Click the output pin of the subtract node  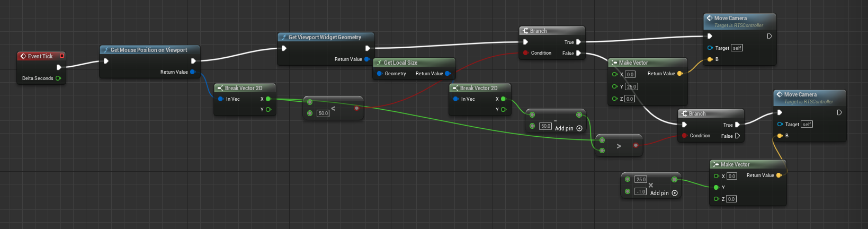pyautogui.click(x=579, y=114)
